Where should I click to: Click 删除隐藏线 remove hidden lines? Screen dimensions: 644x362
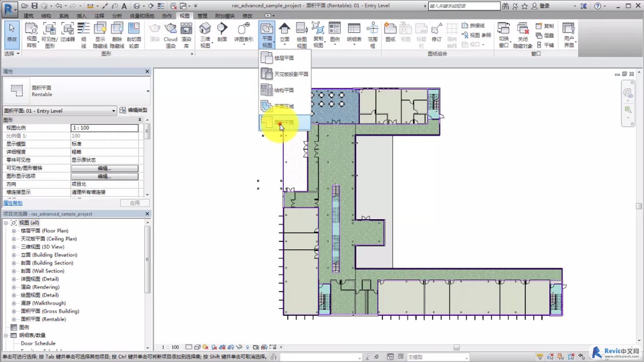[x=117, y=35]
